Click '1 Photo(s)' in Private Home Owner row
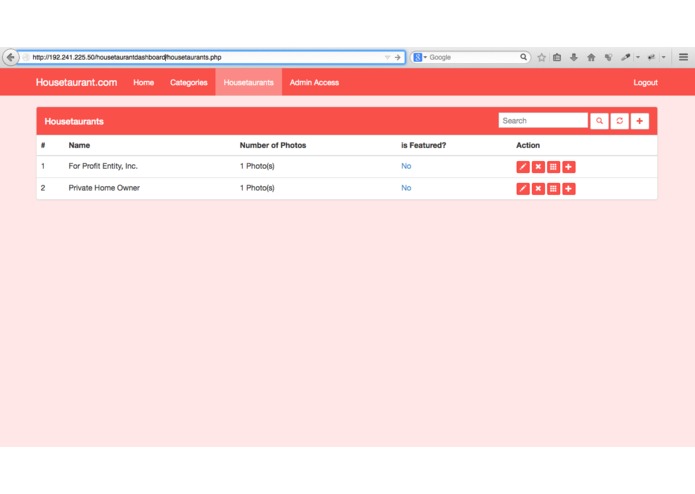 click(257, 188)
